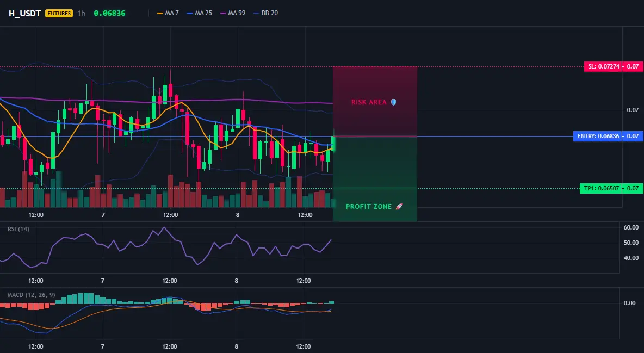The width and height of the screenshot is (644, 353).
Task: Toggle the MA 99 legend item
Action: click(x=233, y=13)
